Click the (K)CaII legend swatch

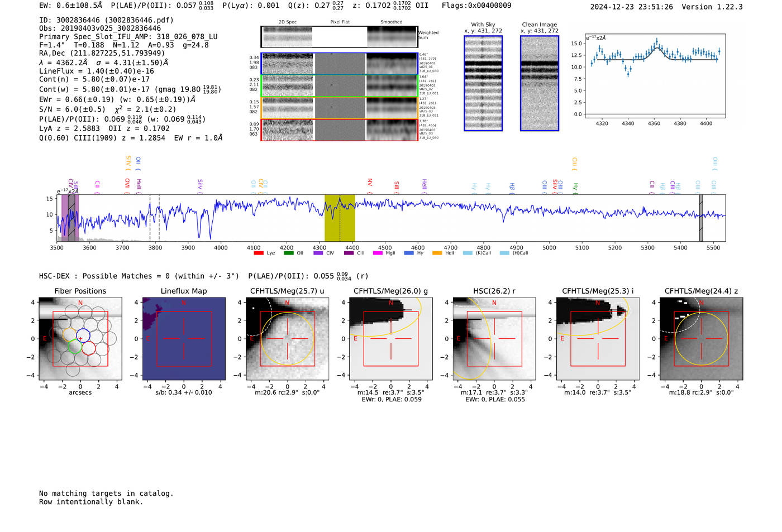pyautogui.click(x=468, y=253)
